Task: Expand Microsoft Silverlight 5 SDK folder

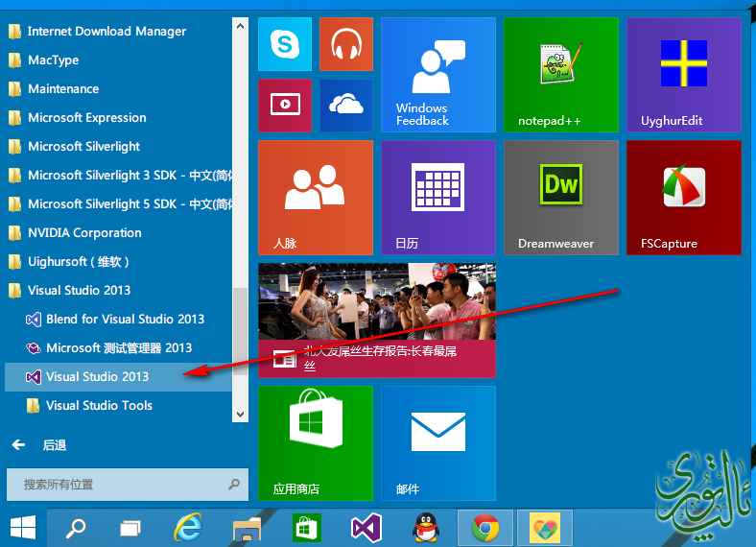Action: tap(118, 204)
